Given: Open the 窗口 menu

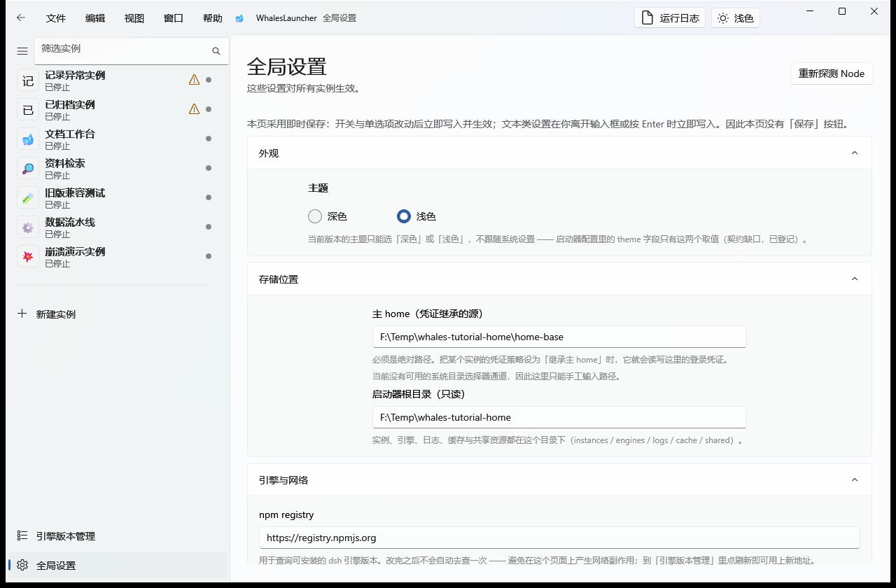Looking at the screenshot, I should tap(174, 18).
